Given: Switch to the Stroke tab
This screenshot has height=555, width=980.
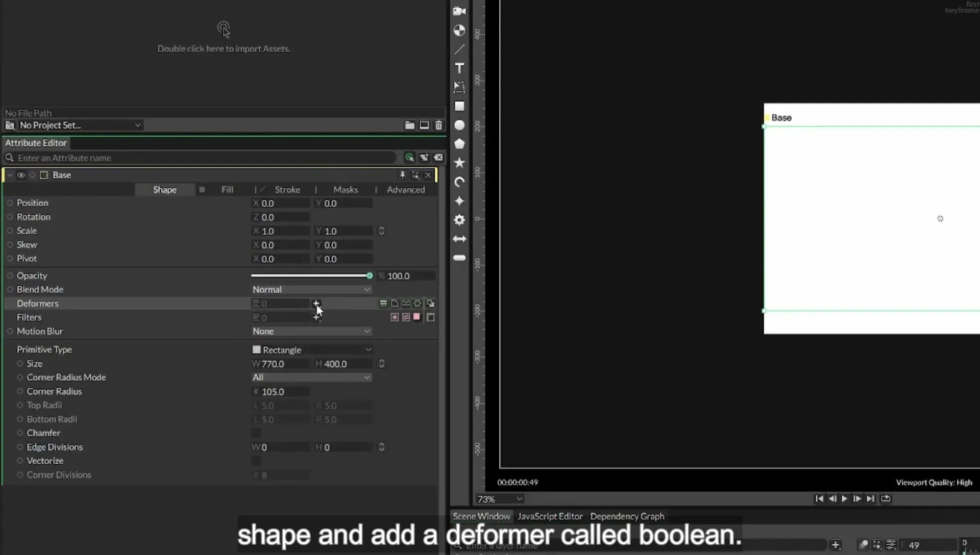Looking at the screenshot, I should point(287,190).
